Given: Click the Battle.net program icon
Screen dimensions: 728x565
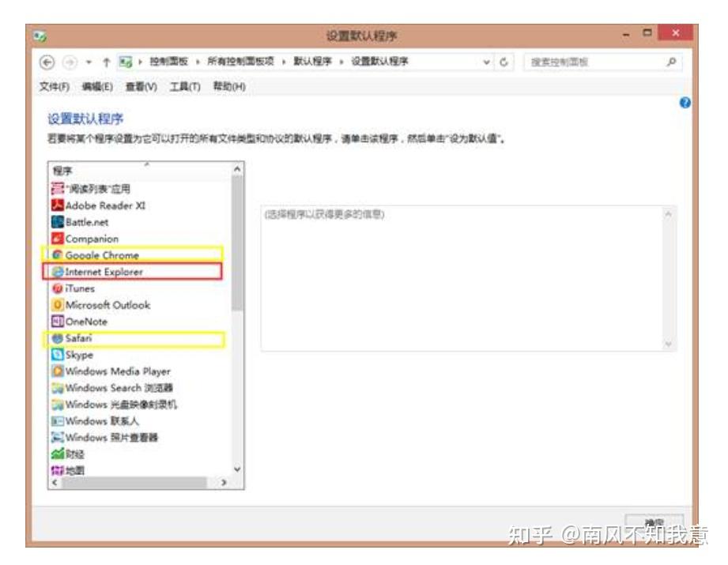Looking at the screenshot, I should tap(57, 222).
